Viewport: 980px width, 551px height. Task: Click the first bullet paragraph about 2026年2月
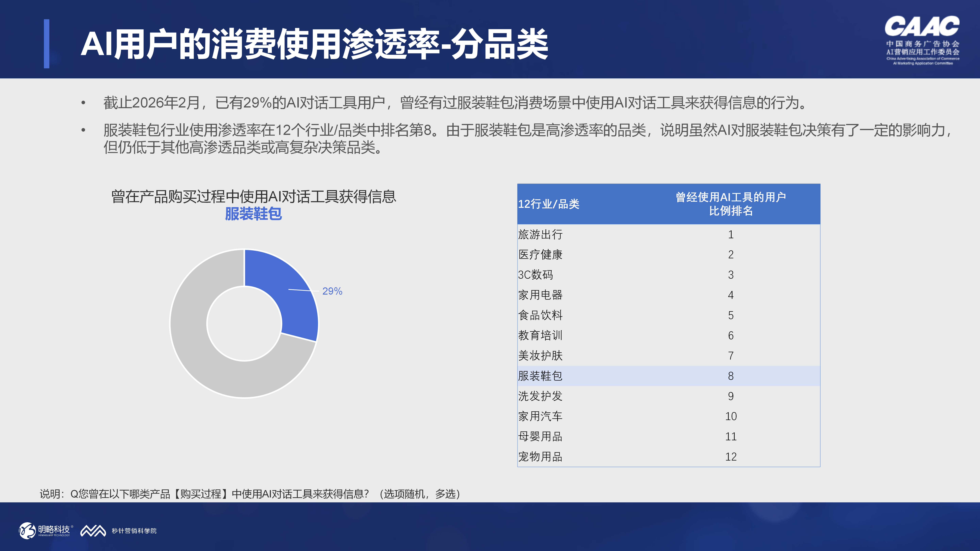[x=455, y=103]
